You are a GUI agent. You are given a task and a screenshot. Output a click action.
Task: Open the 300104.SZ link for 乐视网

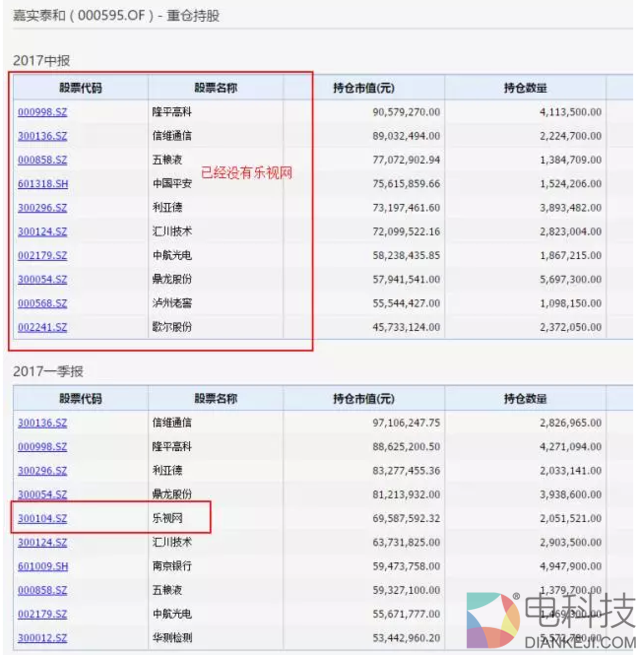[42, 518]
